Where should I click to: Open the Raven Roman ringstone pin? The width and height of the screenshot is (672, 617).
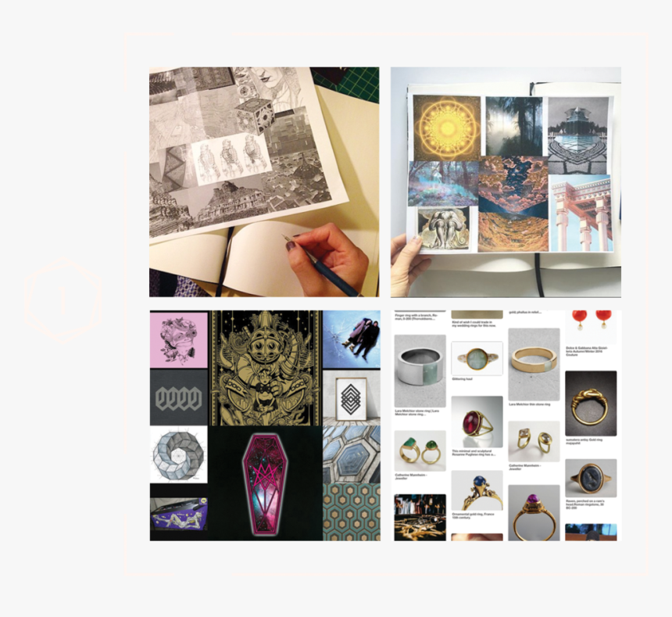591,478
